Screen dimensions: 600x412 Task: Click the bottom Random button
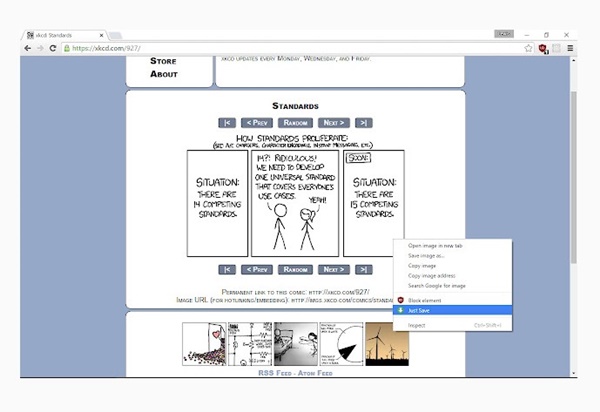pyautogui.click(x=295, y=270)
